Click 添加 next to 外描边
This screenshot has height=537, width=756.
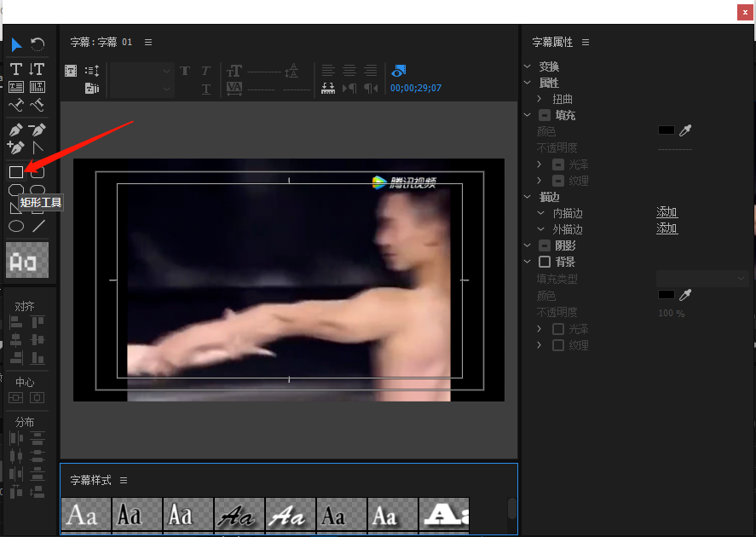(667, 228)
